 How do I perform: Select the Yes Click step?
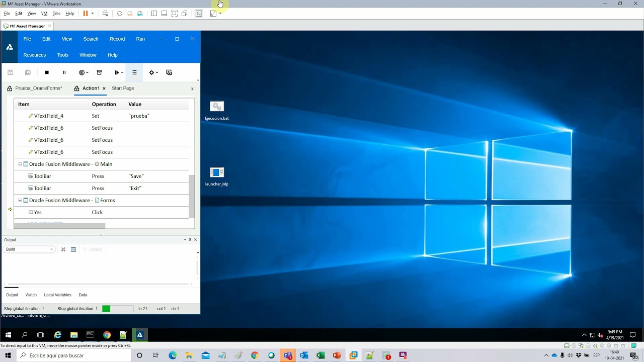[101, 212]
